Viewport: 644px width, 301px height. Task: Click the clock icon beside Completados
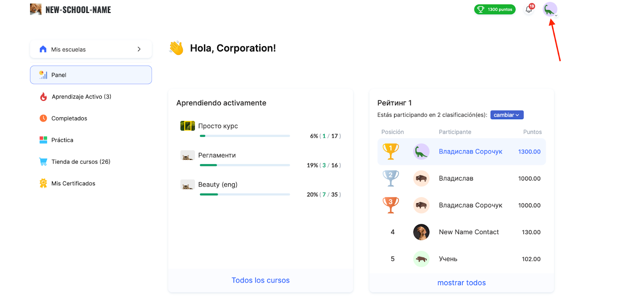point(43,118)
